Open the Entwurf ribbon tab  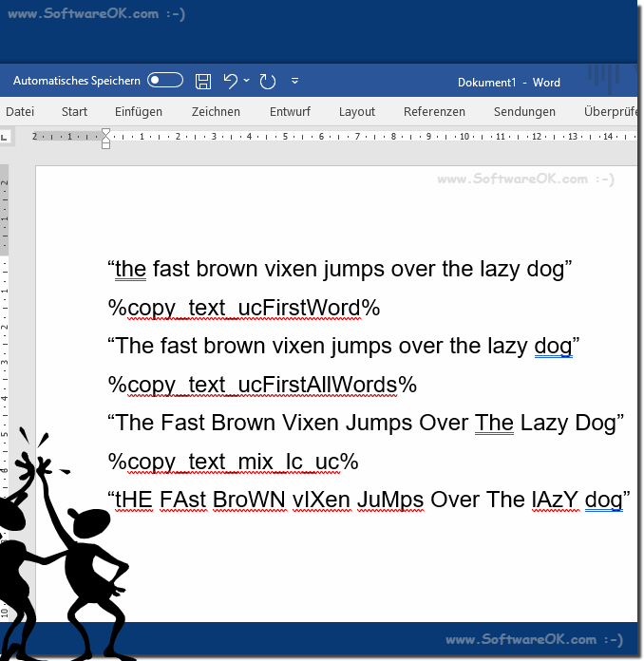290,112
